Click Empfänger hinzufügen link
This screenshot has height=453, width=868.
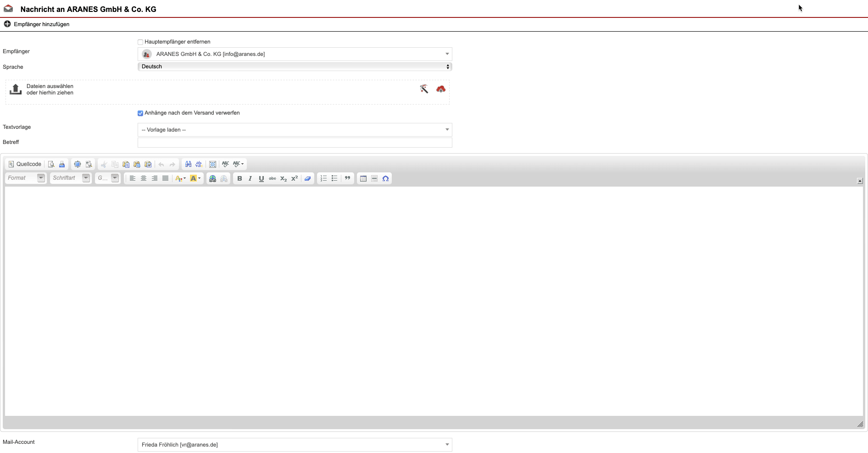(x=41, y=24)
